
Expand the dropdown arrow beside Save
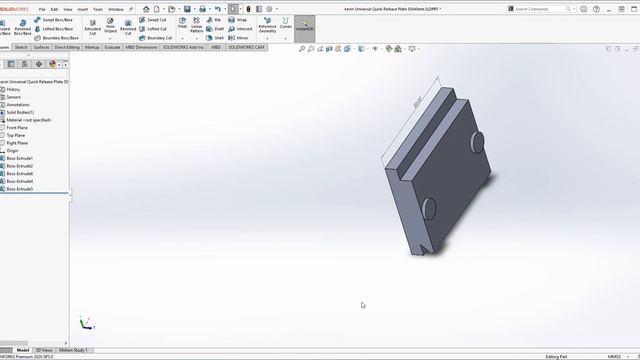[195, 9]
